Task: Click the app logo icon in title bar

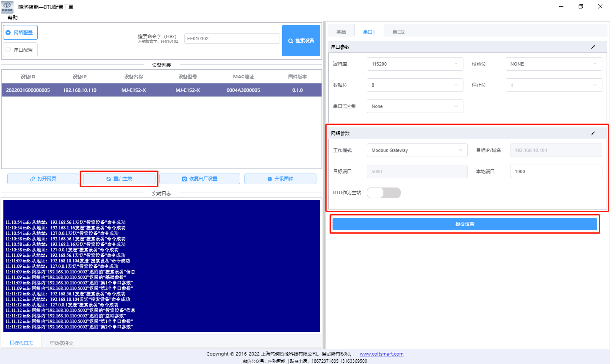Action: tap(7, 7)
